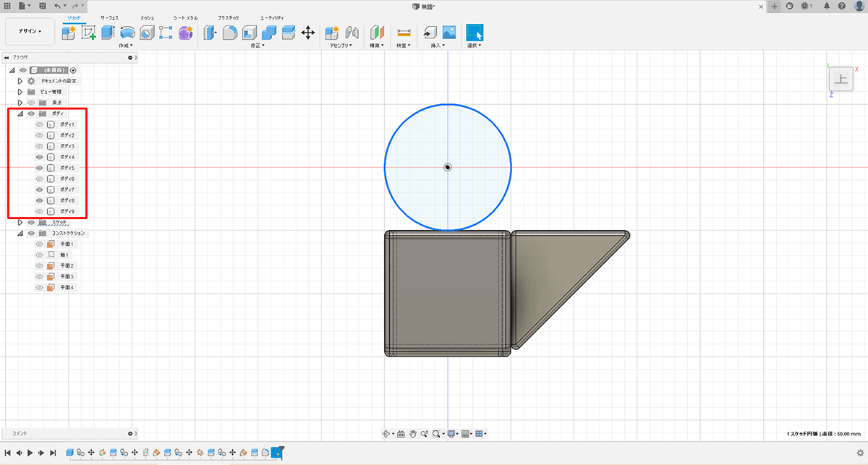The height and width of the screenshot is (465, 868).
Task: Toggle visibility of ボディ5
Action: point(40,168)
